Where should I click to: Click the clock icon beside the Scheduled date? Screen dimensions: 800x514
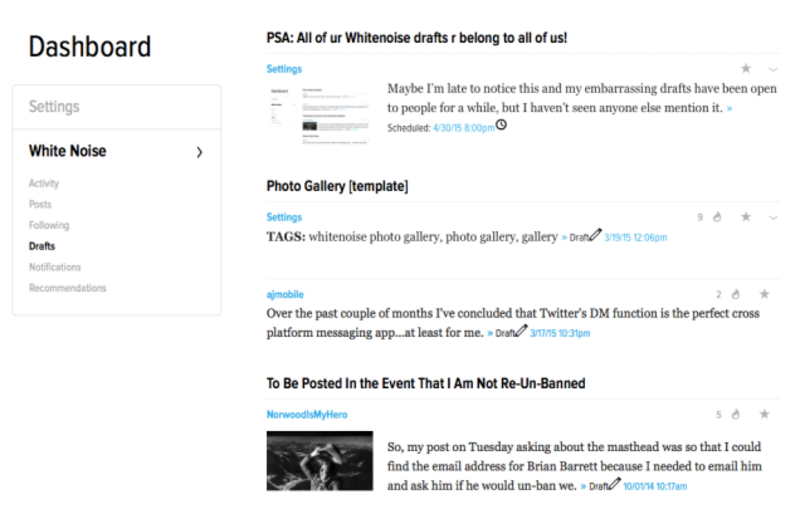501,125
